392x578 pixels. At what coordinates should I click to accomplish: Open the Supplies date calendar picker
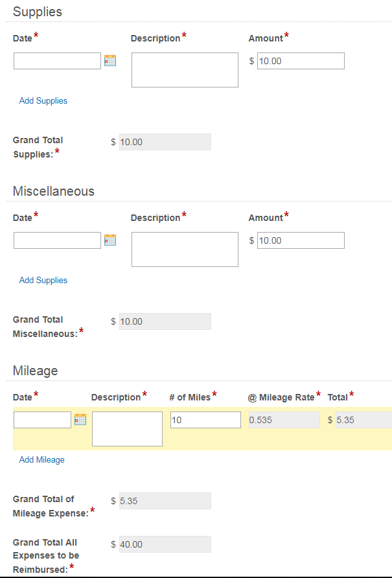[x=110, y=60]
